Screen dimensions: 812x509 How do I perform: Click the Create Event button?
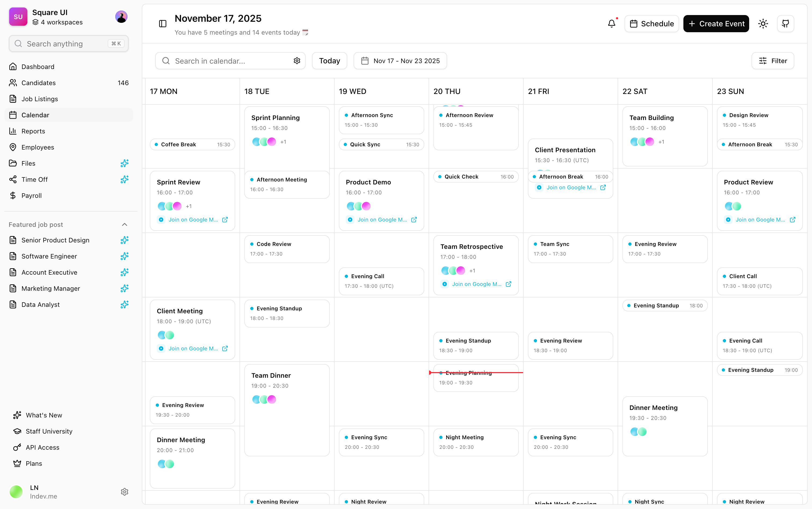point(716,24)
